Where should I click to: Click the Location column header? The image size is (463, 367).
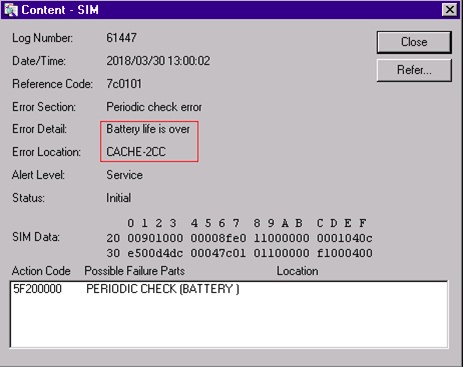(x=297, y=271)
